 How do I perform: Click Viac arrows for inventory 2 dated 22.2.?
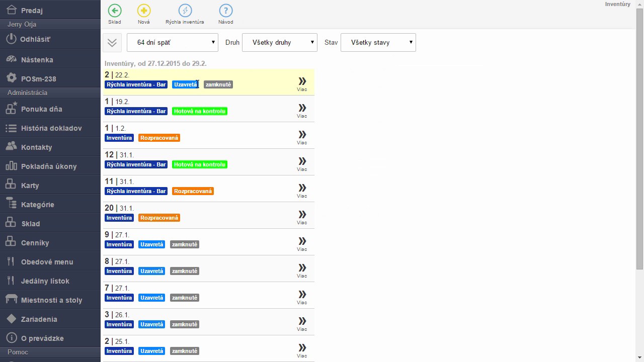point(302,83)
